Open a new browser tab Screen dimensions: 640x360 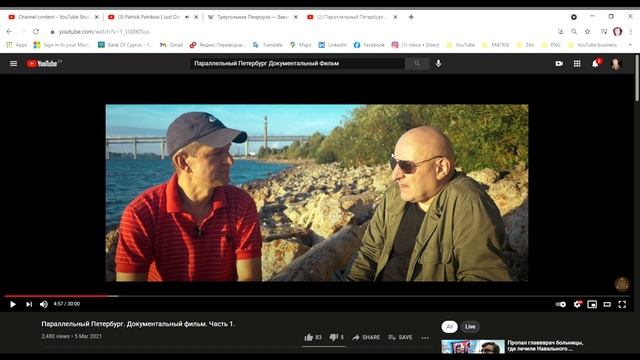coord(411,17)
